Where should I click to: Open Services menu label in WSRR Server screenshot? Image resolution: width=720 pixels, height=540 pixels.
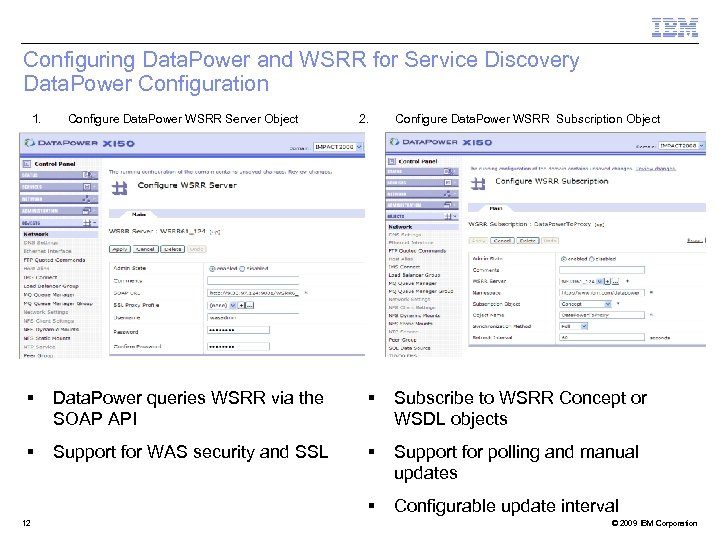coord(32,187)
